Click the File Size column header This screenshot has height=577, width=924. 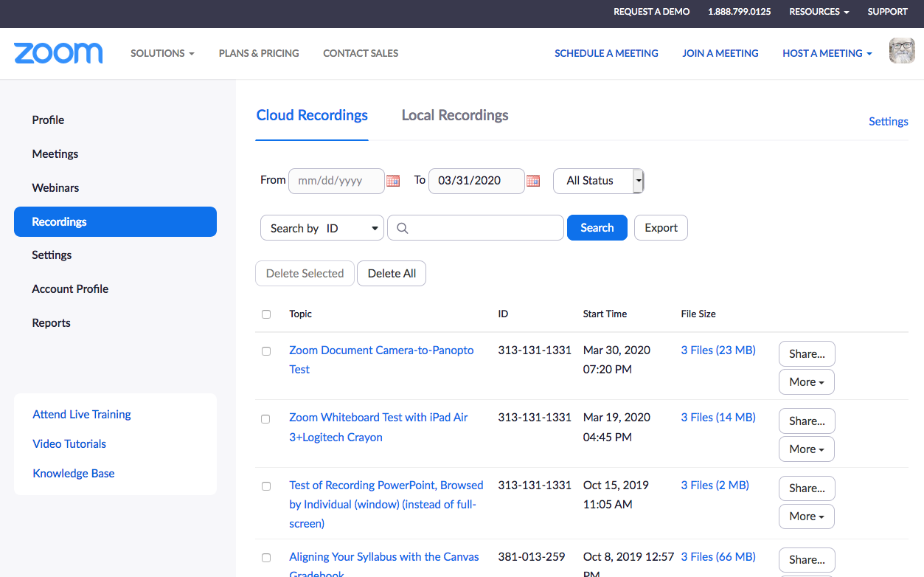698,314
